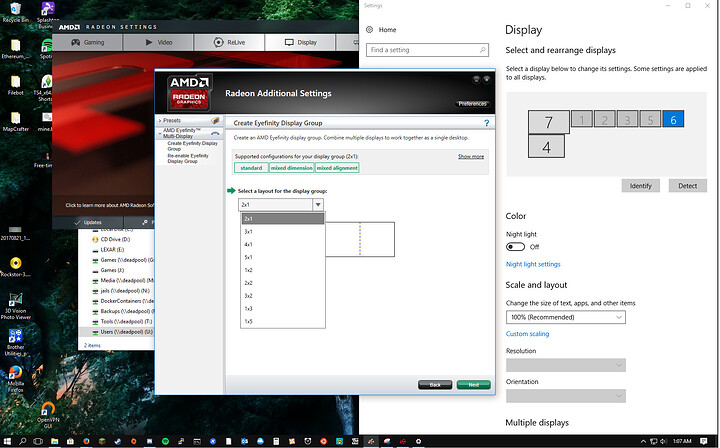Viewport: 720px width, 448px height.
Task: Open the Custom scaling link
Action: pos(527,334)
